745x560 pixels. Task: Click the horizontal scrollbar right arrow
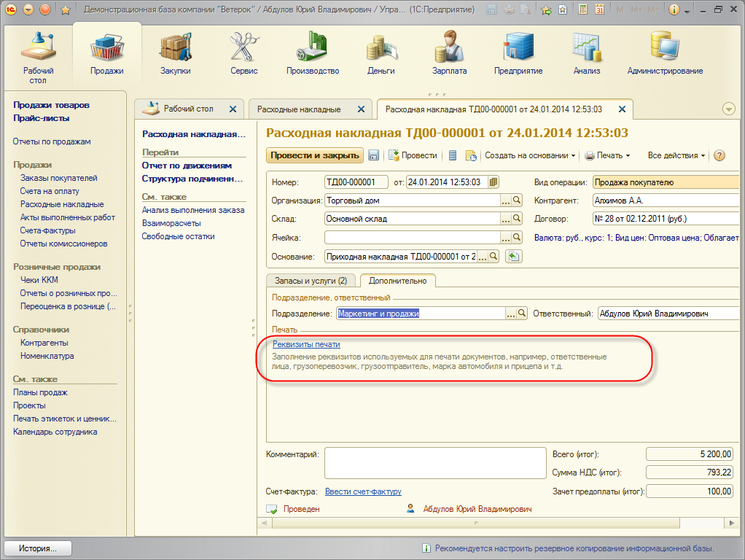pyautogui.click(x=732, y=523)
